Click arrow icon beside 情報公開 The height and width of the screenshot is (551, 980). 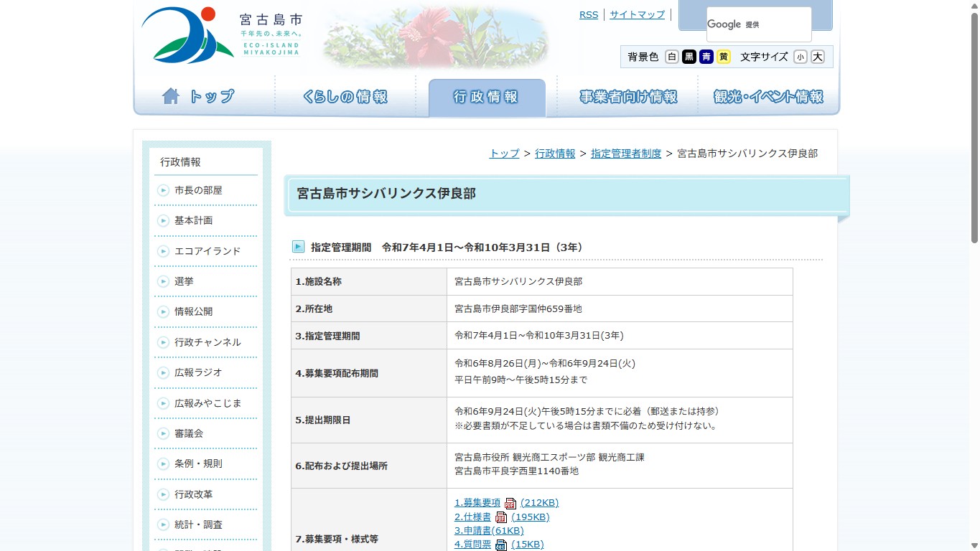coord(163,311)
